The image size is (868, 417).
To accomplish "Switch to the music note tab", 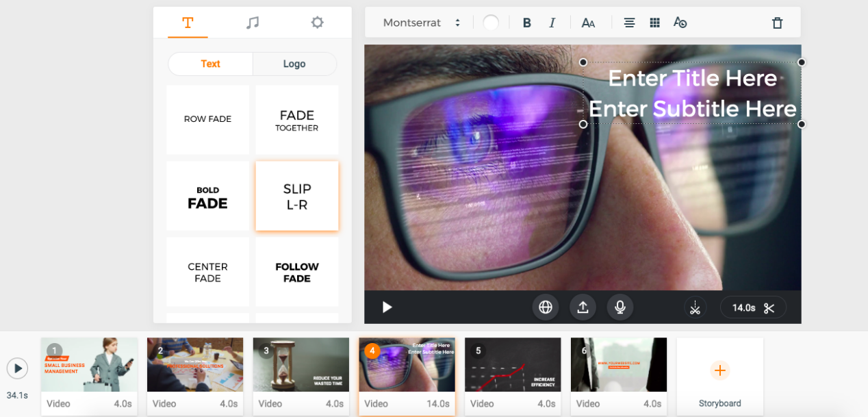I will click(253, 23).
